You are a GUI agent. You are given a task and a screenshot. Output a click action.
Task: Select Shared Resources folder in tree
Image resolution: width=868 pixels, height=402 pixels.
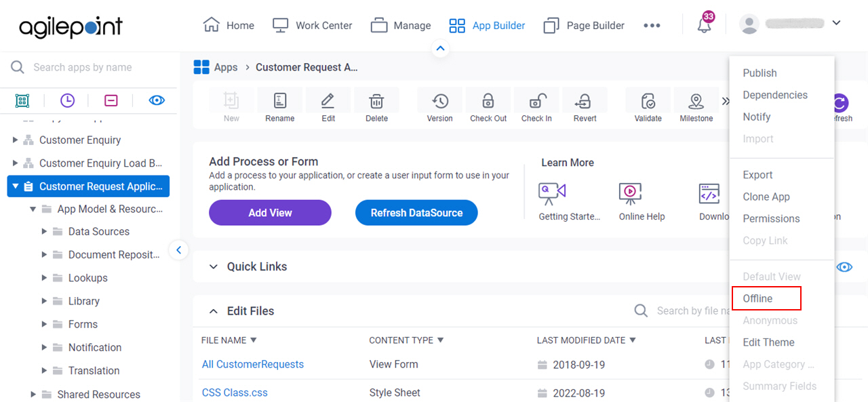coord(98,395)
